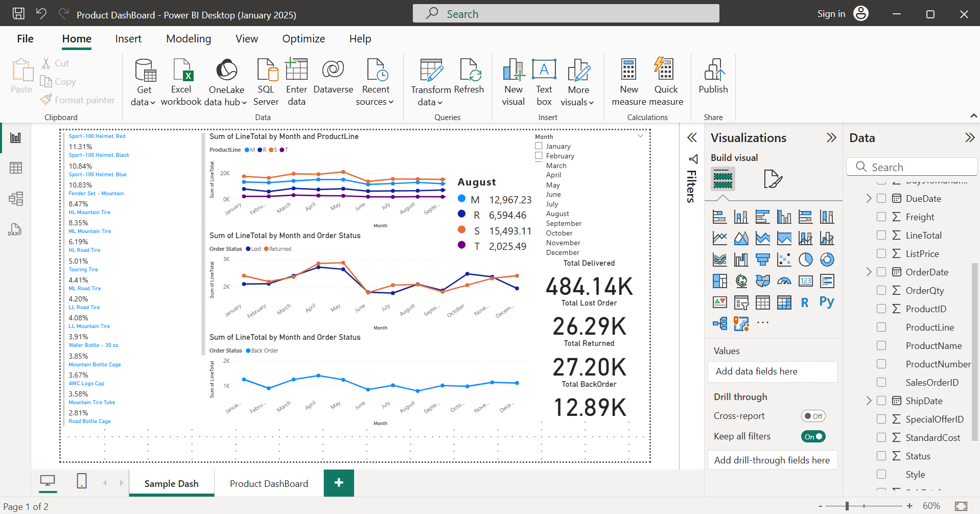Select Line chart visualization

(x=719, y=238)
